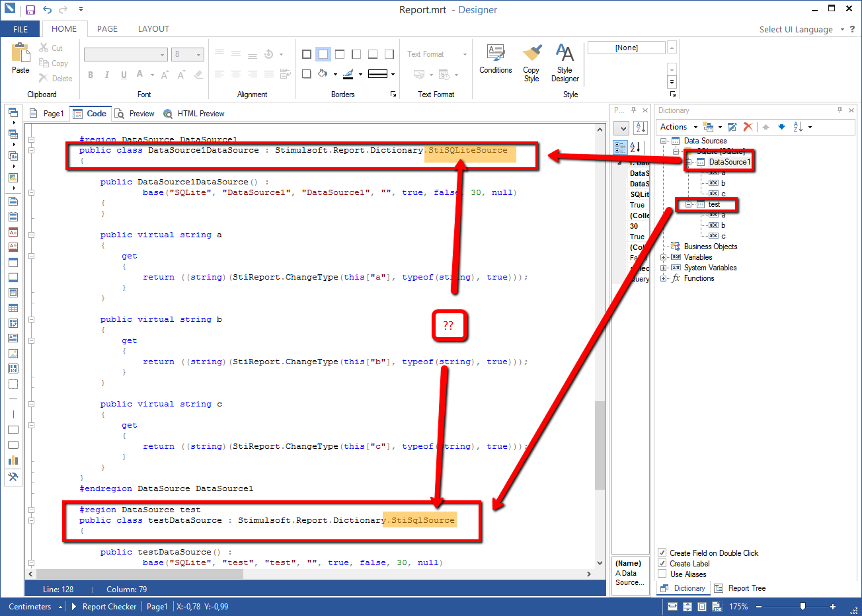
Task: Click categorized view icon in Properties panel
Action: point(620,147)
